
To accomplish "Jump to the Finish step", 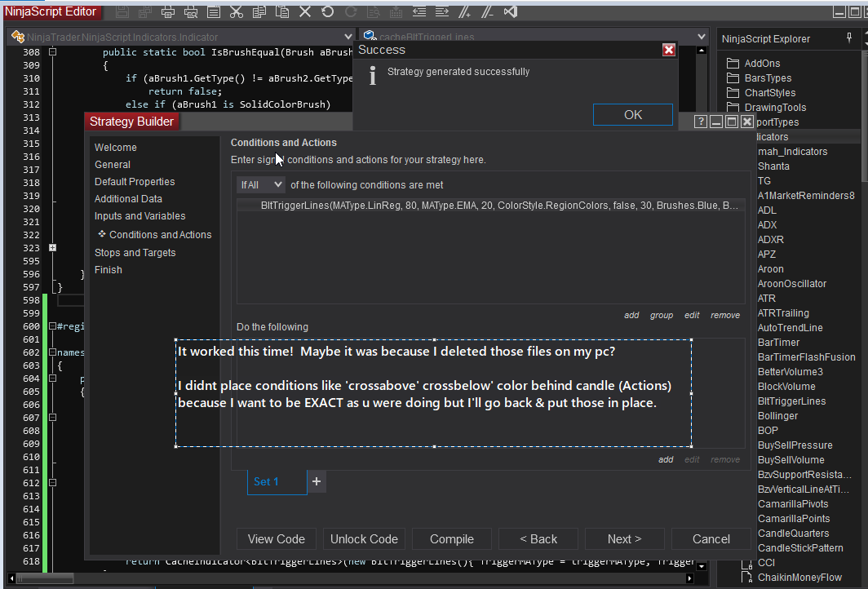I will (108, 269).
